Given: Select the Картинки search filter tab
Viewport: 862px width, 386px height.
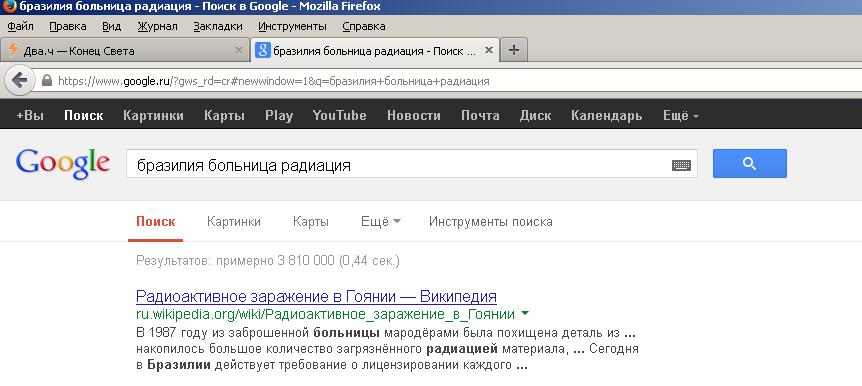Looking at the screenshot, I should (234, 222).
